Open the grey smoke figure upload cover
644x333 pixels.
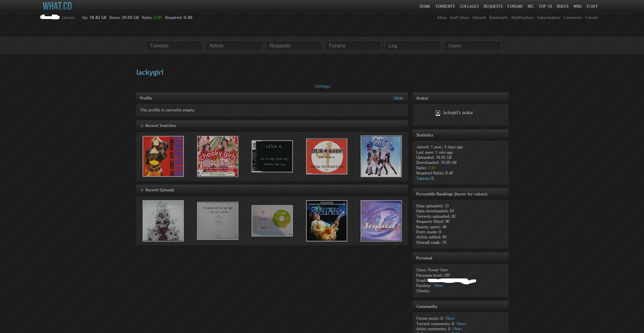pyautogui.click(x=163, y=221)
